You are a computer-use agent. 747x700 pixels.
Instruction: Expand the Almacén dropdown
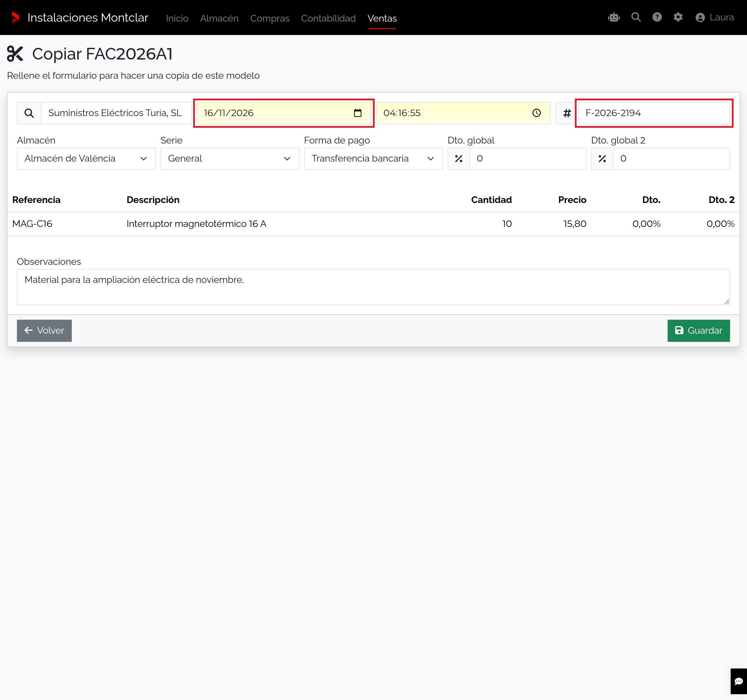click(86, 158)
